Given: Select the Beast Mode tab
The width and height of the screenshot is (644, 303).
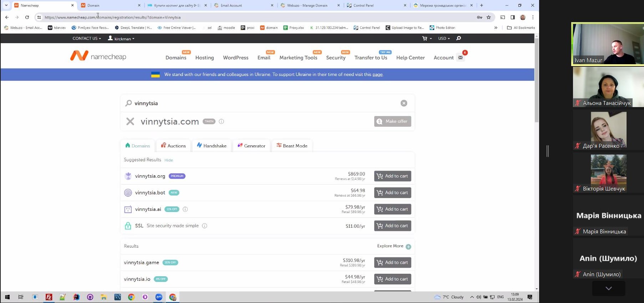Looking at the screenshot, I should (x=291, y=146).
